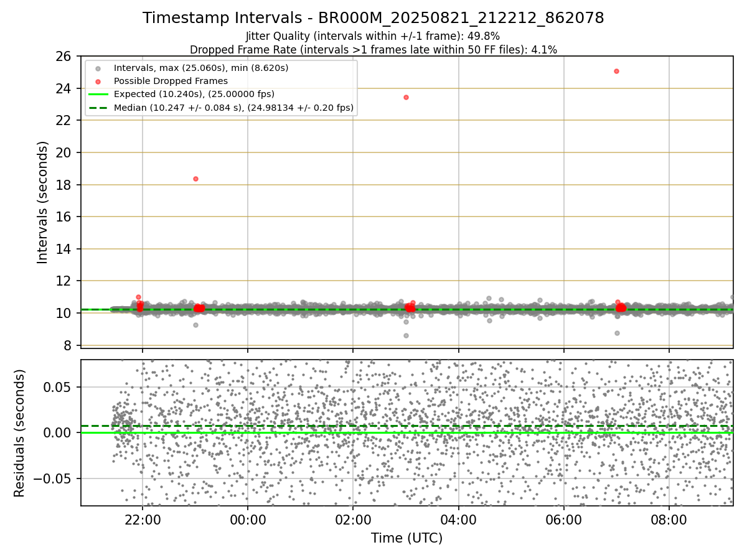Viewport: 747px width, 560px height.
Task: Click the legend entry 'Possible Dropped Frames'
Action: pyautogui.click(x=171, y=81)
